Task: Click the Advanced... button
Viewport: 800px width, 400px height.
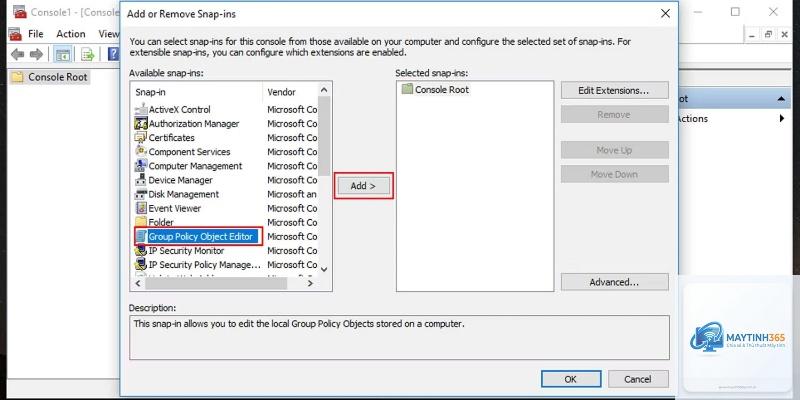Action: 614,282
